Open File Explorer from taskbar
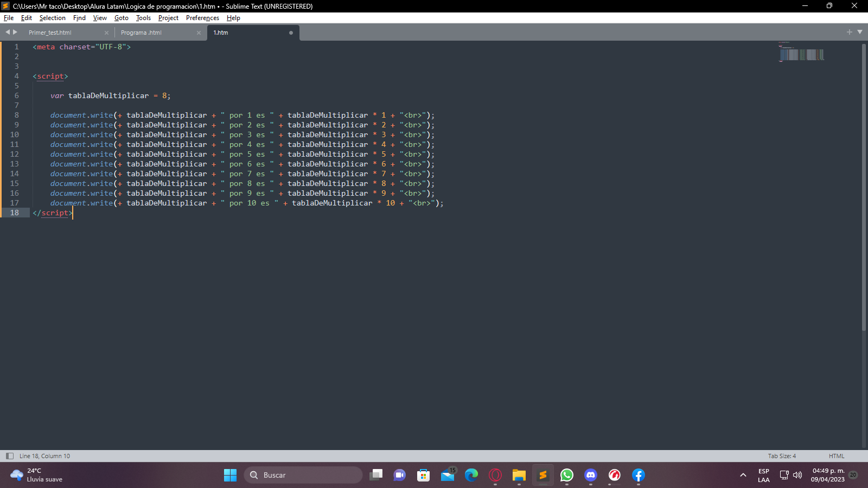The width and height of the screenshot is (868, 488). point(519,475)
